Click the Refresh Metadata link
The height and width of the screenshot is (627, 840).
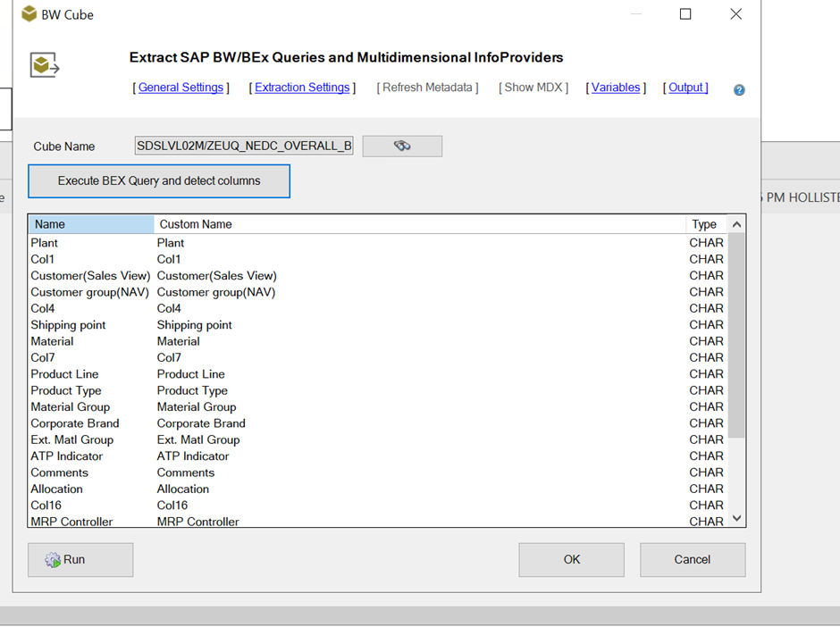pyautogui.click(x=427, y=88)
